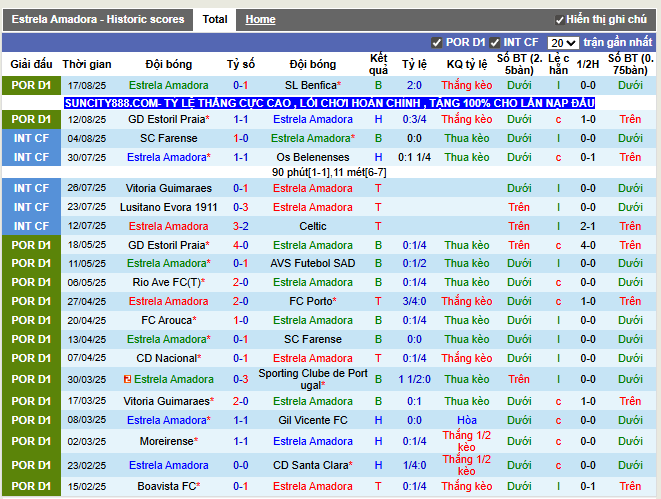Click the Giải đấu column header
Screen dimensions: 661x499
(31, 64)
